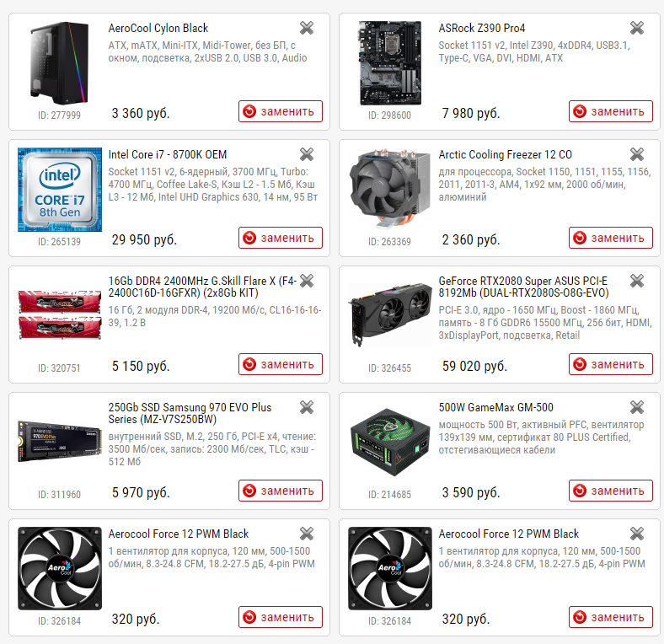
Task: Click заменить for ASRock Z390 Pro4 motherboard
Action: point(611,111)
